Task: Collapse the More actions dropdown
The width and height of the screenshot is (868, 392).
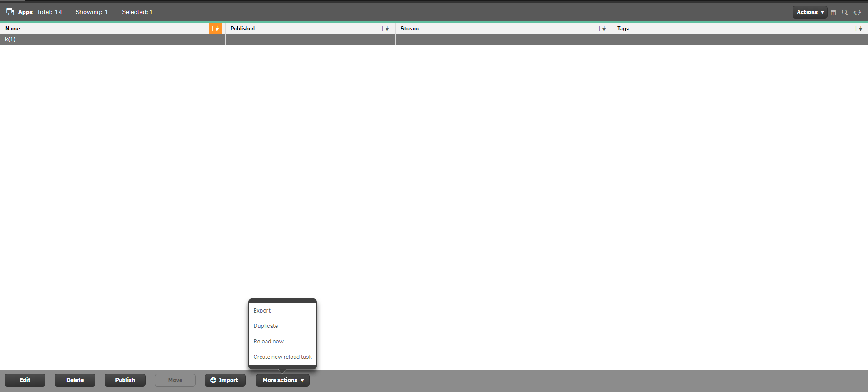Action: (283, 380)
